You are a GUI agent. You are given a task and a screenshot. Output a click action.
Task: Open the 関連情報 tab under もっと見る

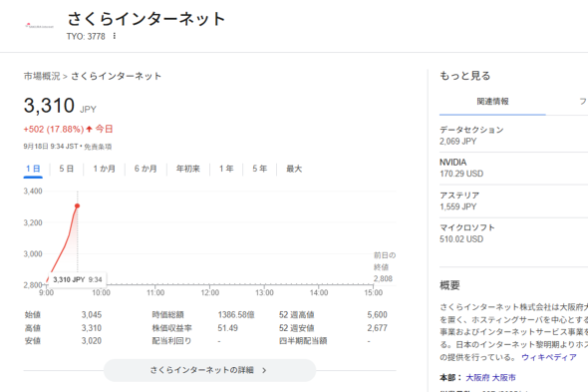pos(492,102)
